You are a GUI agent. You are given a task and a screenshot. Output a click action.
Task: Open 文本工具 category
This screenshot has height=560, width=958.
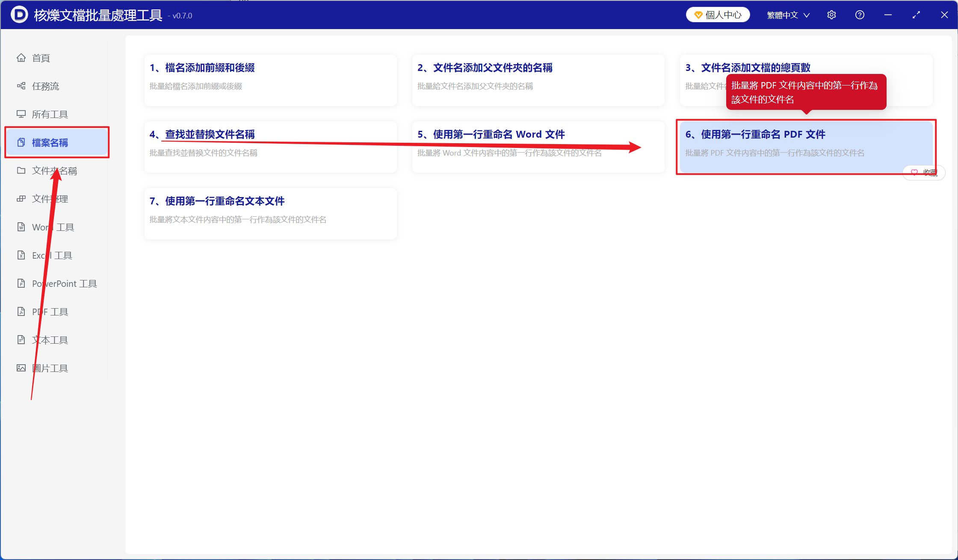(x=56, y=340)
